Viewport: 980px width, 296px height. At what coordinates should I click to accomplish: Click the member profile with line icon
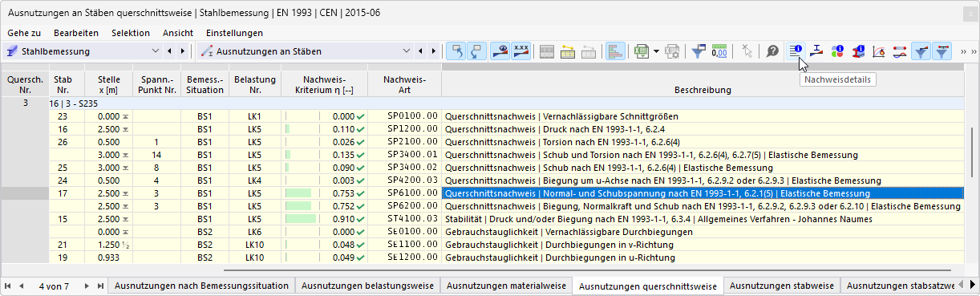[816, 51]
